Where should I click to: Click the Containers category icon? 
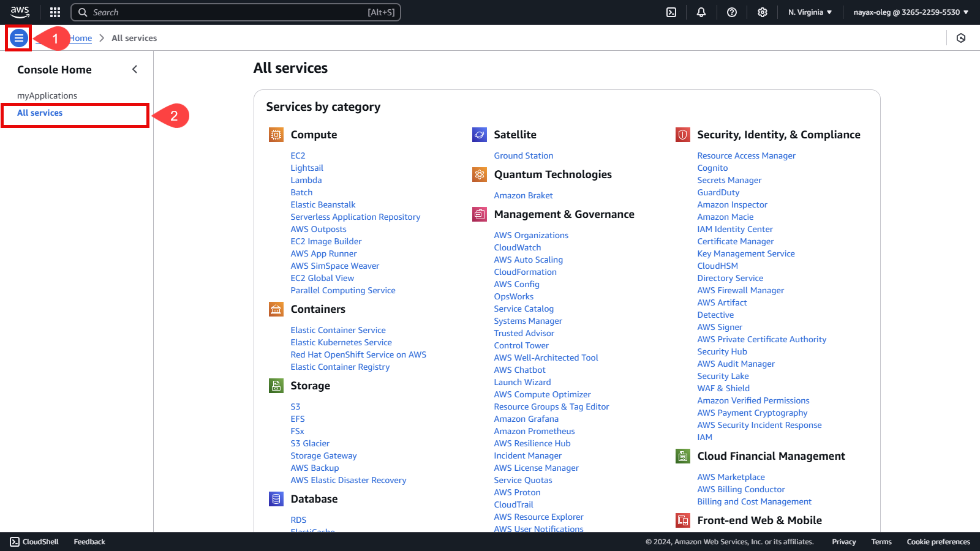[x=276, y=309]
